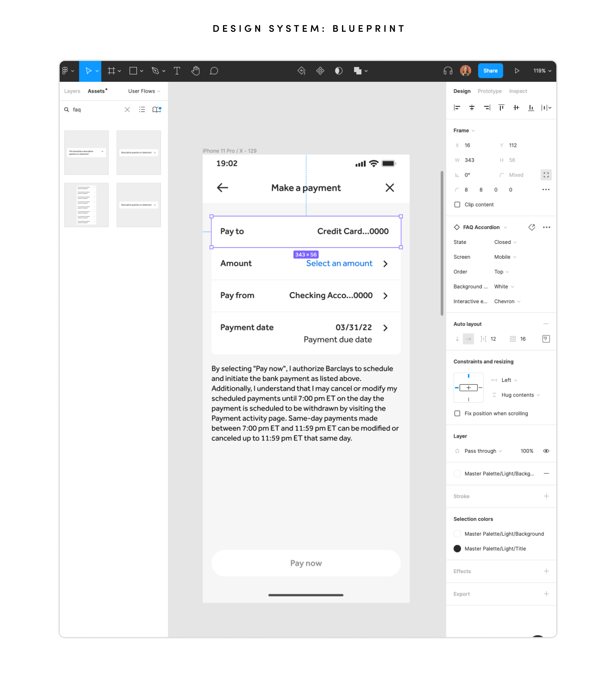Toggle layer visibility eye icon
Viewport: 616px width, 682px height.
(x=546, y=451)
